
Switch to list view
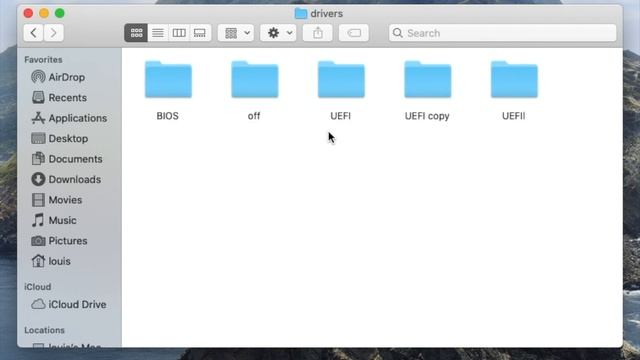pyautogui.click(x=158, y=33)
